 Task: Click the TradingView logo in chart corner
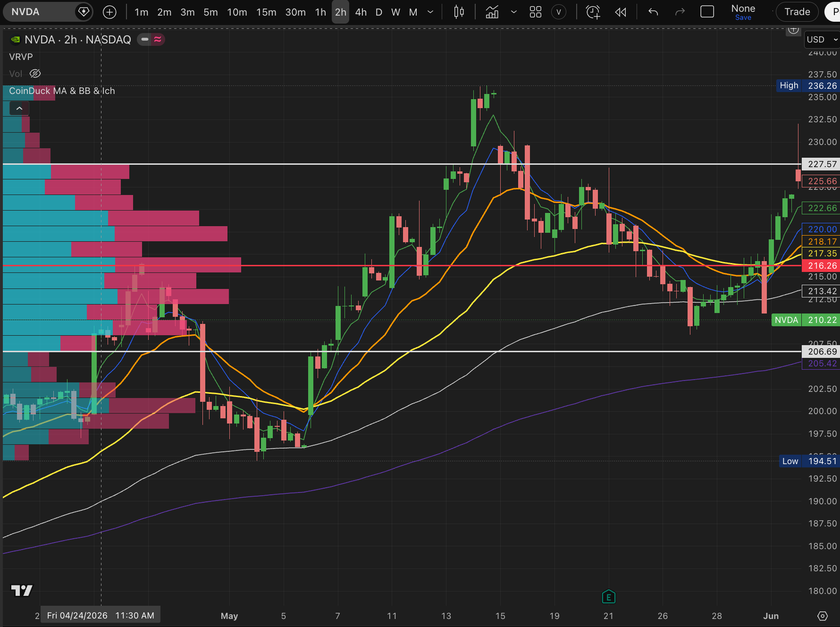point(22,591)
